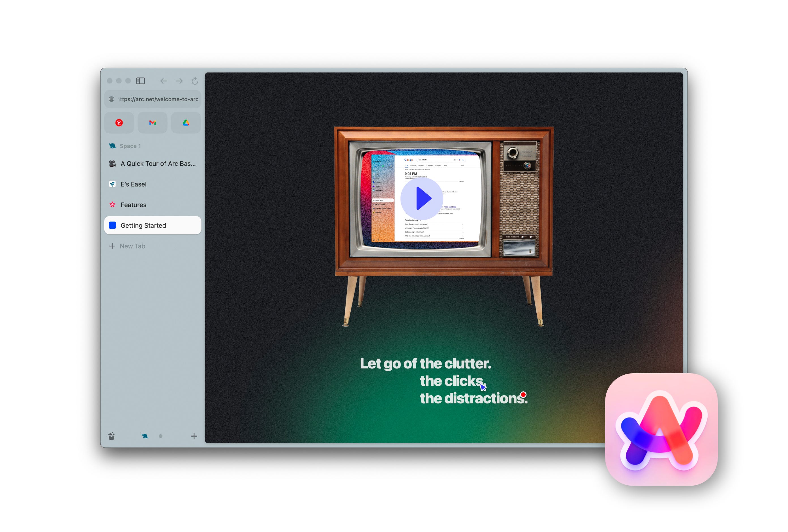Screen dimensions: 788x532
Task: Play the video on the TV
Action: (421, 199)
